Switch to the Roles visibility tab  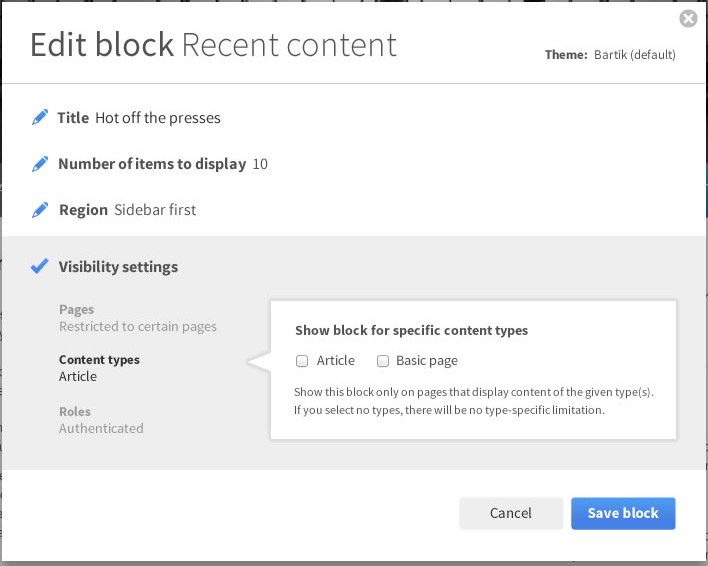[x=75, y=411]
